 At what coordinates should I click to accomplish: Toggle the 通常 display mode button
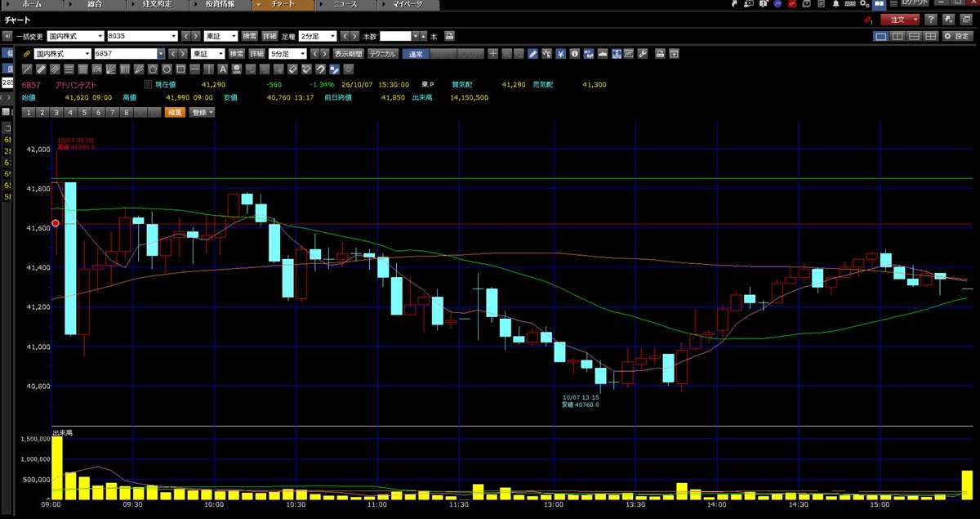click(x=416, y=54)
